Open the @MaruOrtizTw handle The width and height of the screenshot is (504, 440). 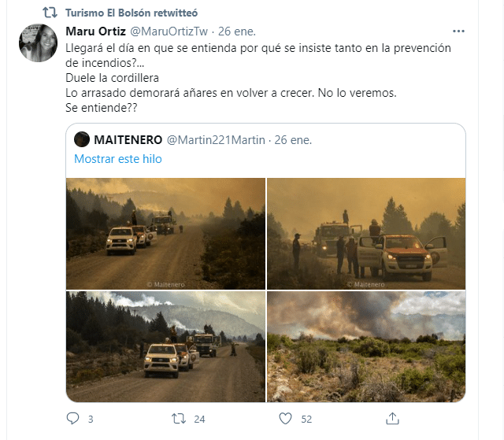[x=169, y=31]
